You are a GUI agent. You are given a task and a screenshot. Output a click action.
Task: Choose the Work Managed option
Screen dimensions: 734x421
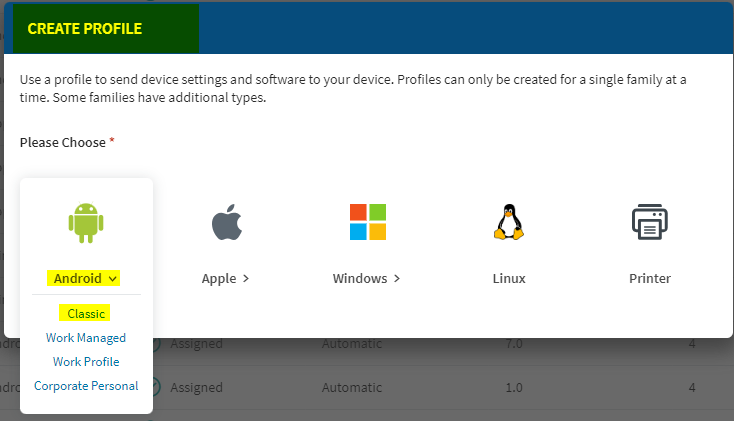[x=86, y=338]
